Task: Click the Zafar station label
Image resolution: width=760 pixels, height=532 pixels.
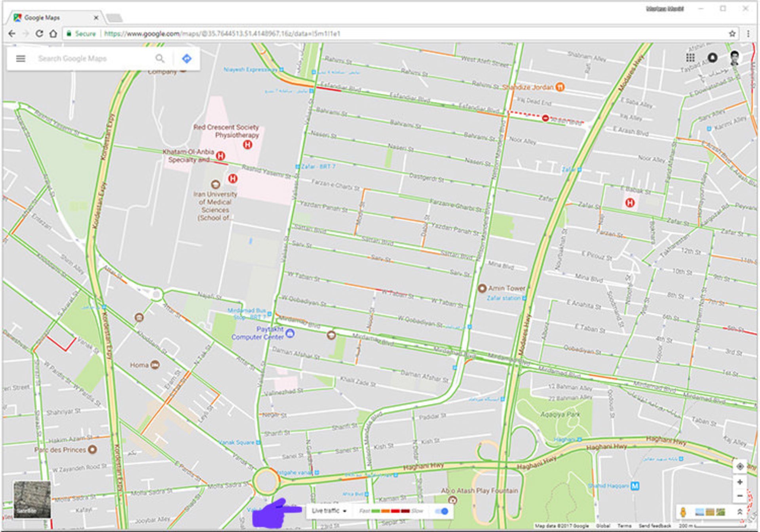Action: click(x=503, y=298)
